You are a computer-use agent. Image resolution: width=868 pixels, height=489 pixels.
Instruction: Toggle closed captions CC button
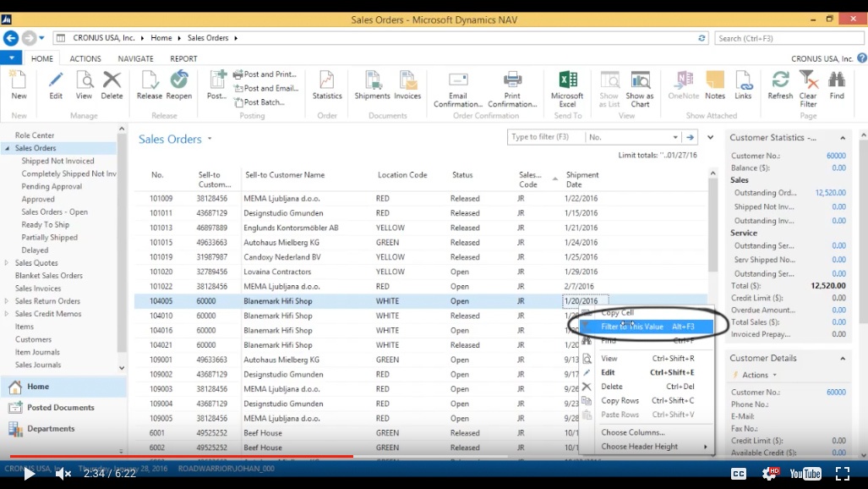coord(739,474)
